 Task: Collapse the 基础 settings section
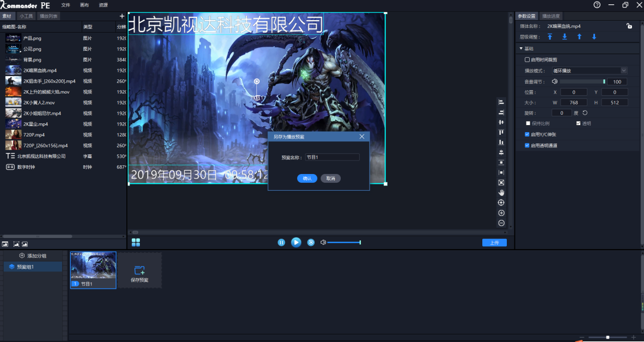point(523,48)
